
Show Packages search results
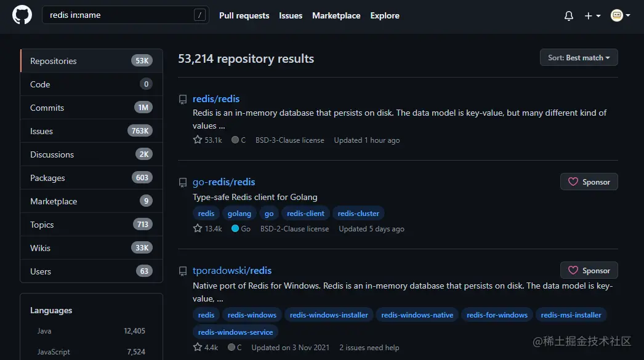point(92,178)
